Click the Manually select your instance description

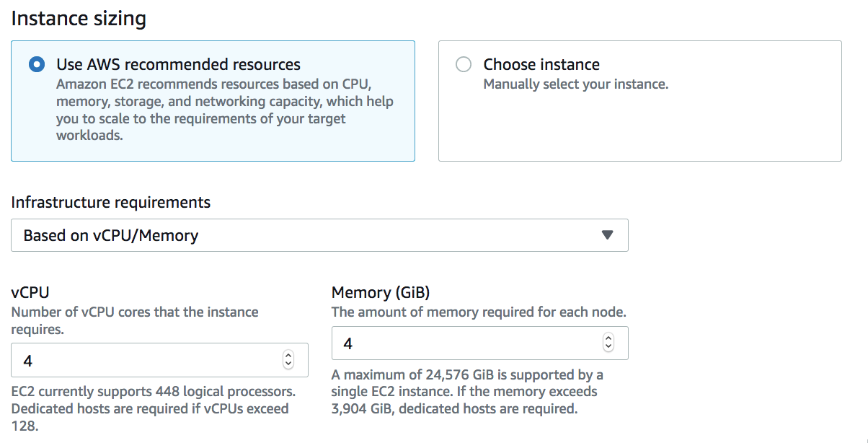coord(575,84)
